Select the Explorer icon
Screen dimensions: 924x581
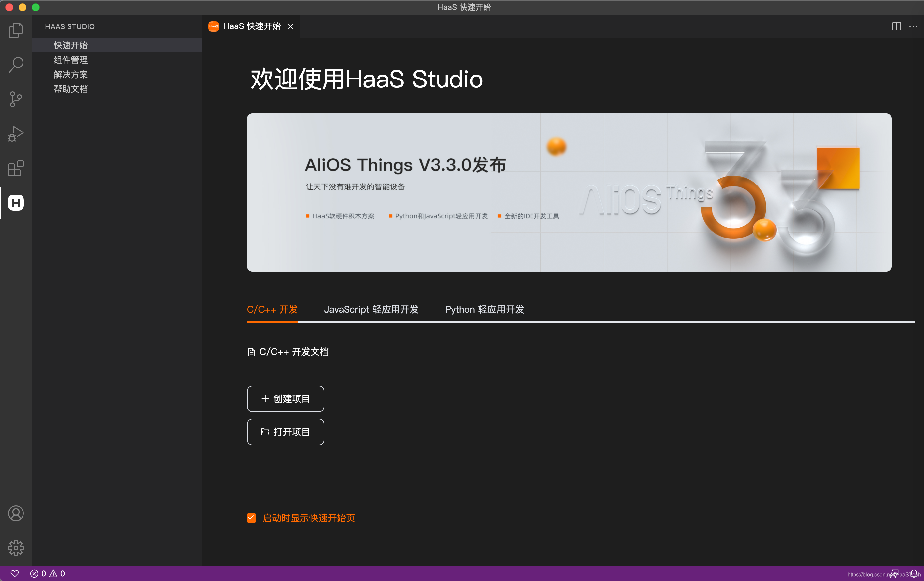click(x=15, y=30)
